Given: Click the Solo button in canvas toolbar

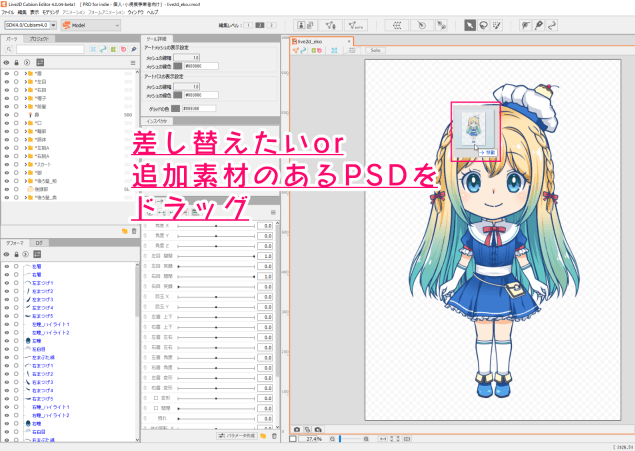Looking at the screenshot, I should pos(375,50).
